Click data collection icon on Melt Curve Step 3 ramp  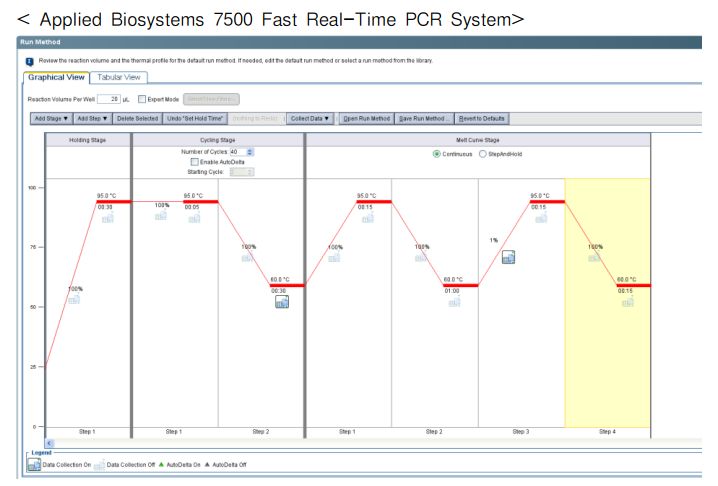pos(508,257)
